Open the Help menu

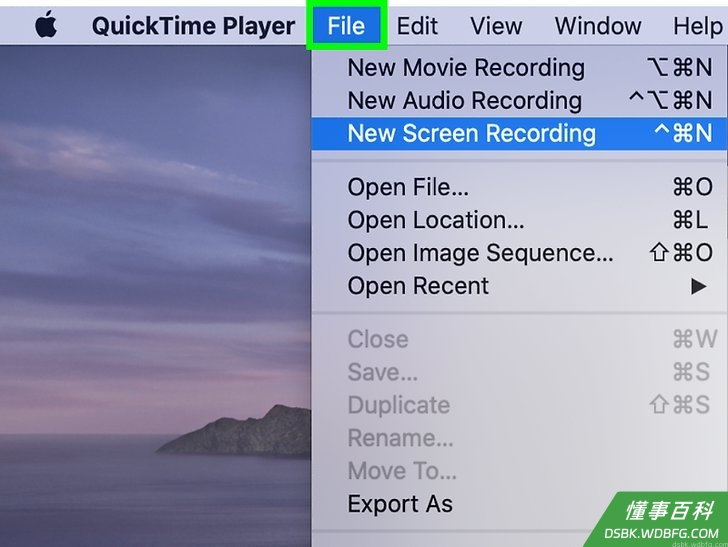698,26
